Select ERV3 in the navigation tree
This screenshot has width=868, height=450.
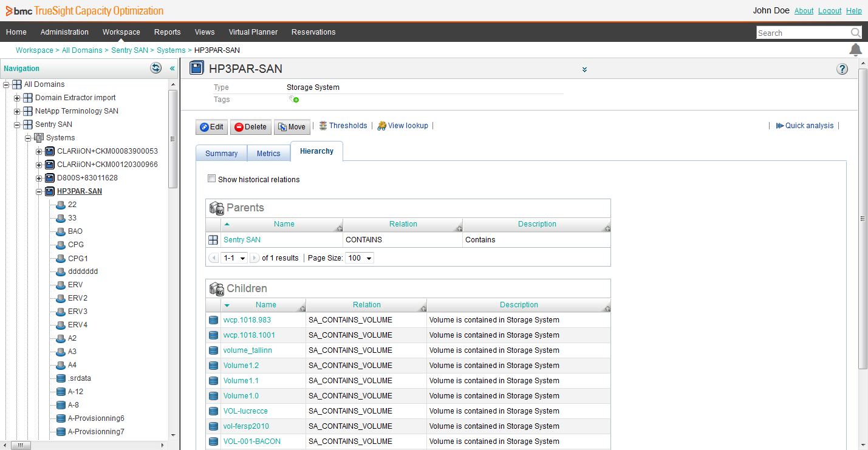pyautogui.click(x=78, y=312)
